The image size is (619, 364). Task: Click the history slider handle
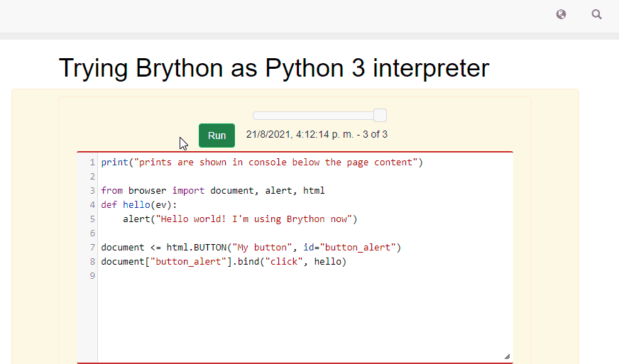pyautogui.click(x=380, y=115)
